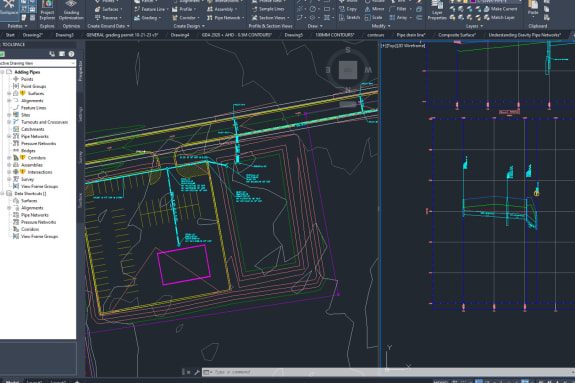Expand the Corridors node in Prospector
This screenshot has height=383, width=575.
[9, 158]
